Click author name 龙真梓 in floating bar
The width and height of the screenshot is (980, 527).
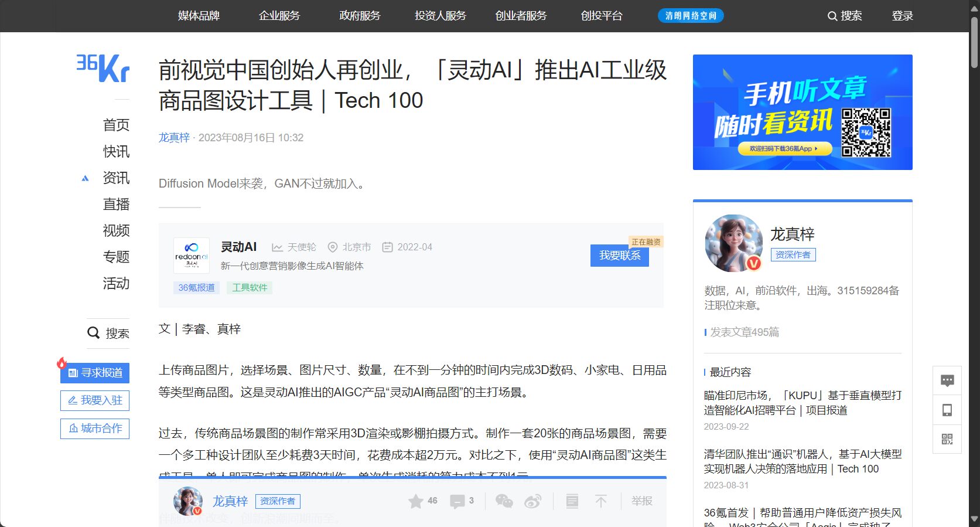click(230, 501)
